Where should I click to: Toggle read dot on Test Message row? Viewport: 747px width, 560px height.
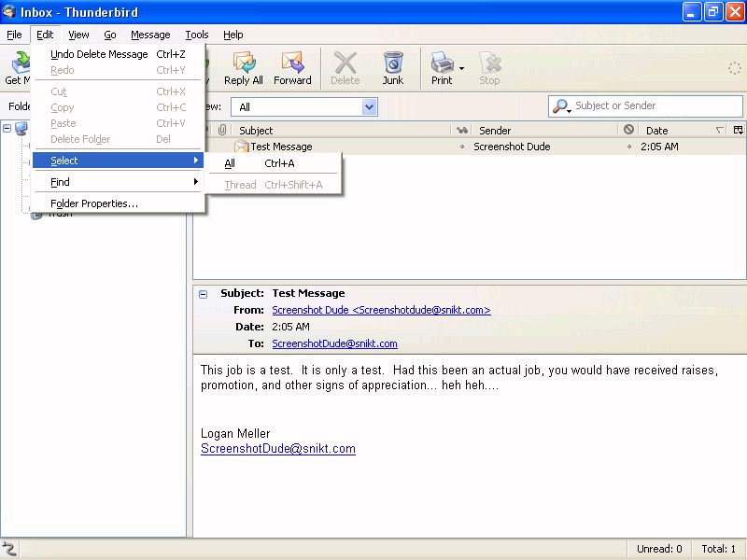coord(461,147)
